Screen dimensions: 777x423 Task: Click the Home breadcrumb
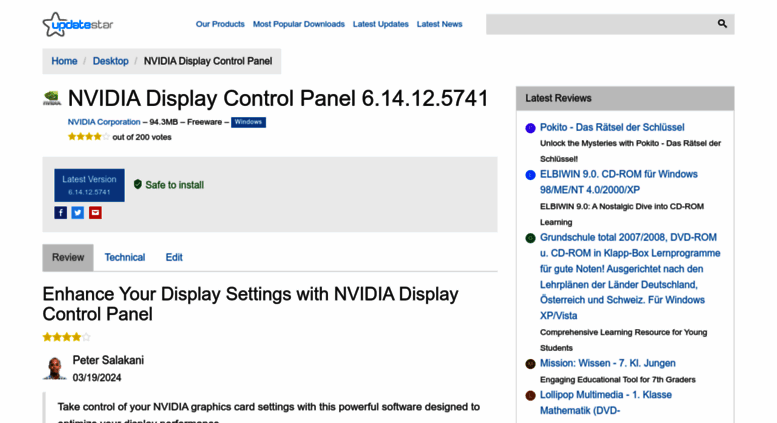pos(64,61)
